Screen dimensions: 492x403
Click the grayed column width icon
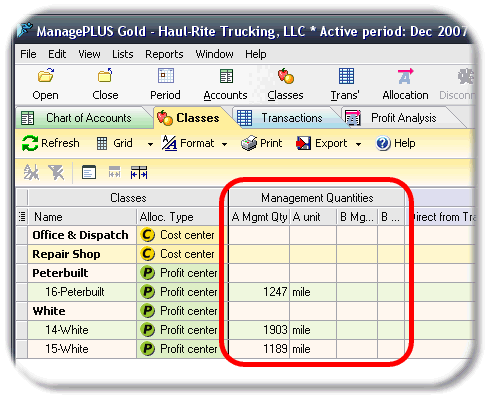coord(114,172)
